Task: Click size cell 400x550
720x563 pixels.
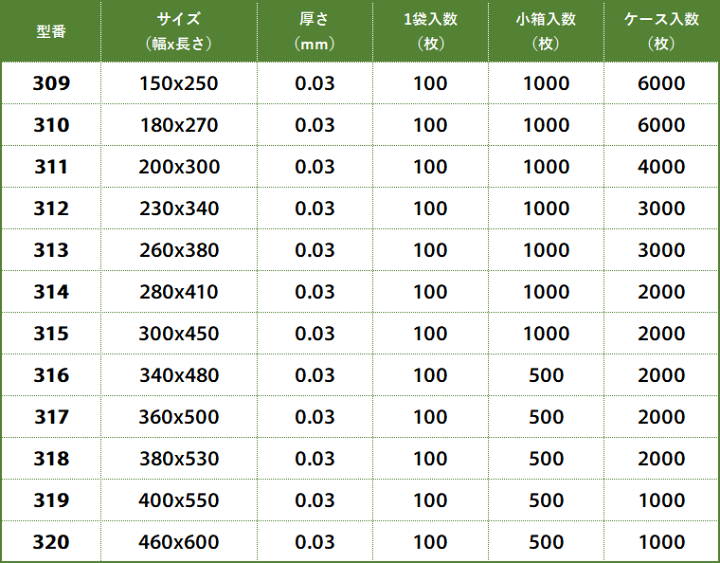Action: (179, 500)
